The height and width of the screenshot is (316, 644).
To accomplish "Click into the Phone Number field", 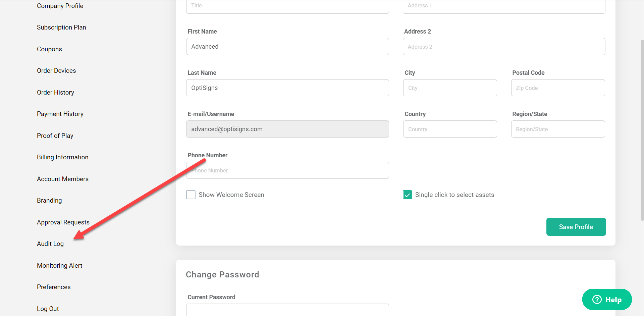I will click(287, 170).
